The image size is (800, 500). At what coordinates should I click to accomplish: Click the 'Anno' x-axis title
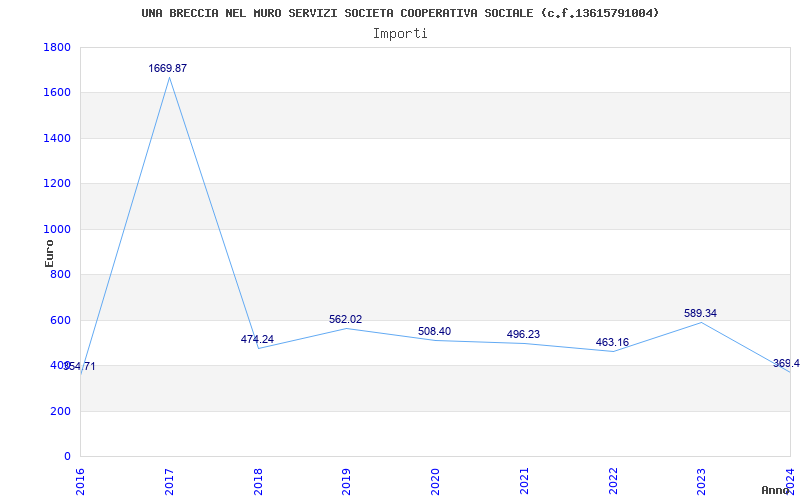[x=775, y=490]
